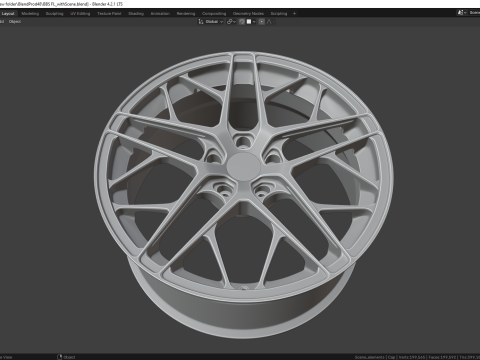This screenshot has width=480, height=360.
Task: Click Scene_elements text in status bar
Action: 369,357
